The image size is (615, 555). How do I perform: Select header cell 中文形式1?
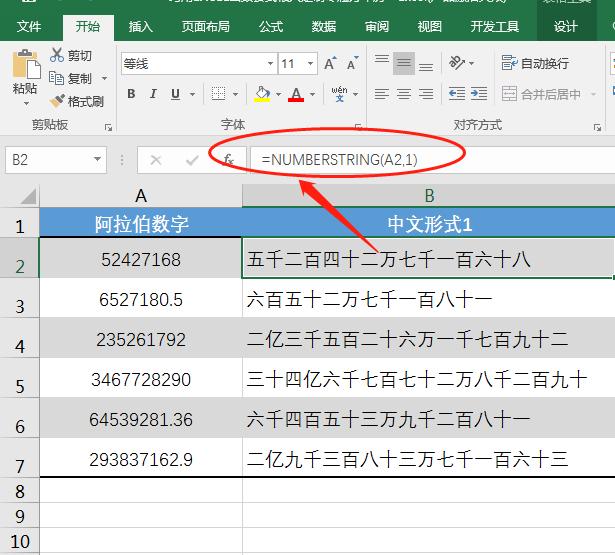429,224
